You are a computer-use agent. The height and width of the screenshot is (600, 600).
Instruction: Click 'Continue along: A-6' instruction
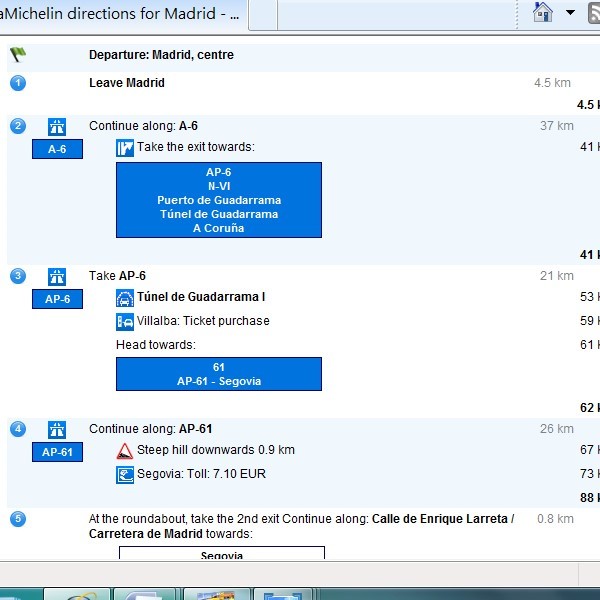point(143,126)
